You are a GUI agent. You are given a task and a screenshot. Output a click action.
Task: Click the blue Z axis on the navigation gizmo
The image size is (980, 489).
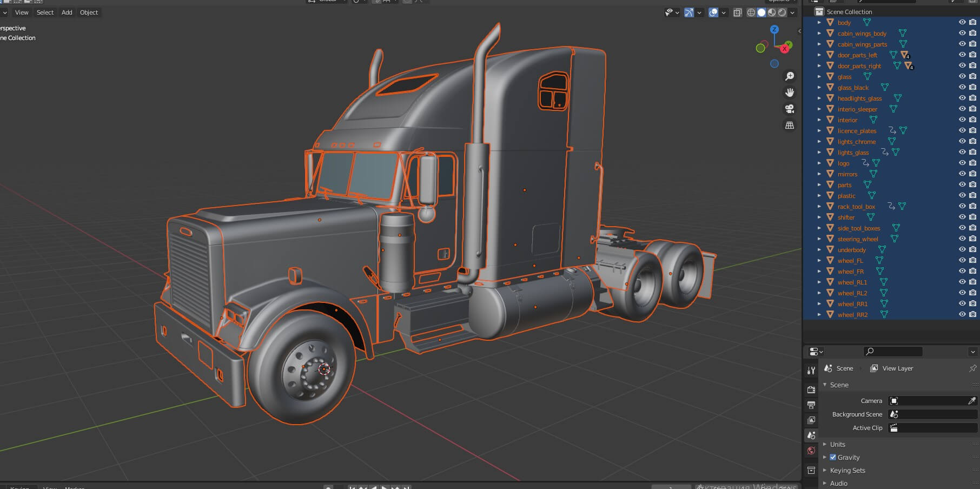pyautogui.click(x=774, y=29)
